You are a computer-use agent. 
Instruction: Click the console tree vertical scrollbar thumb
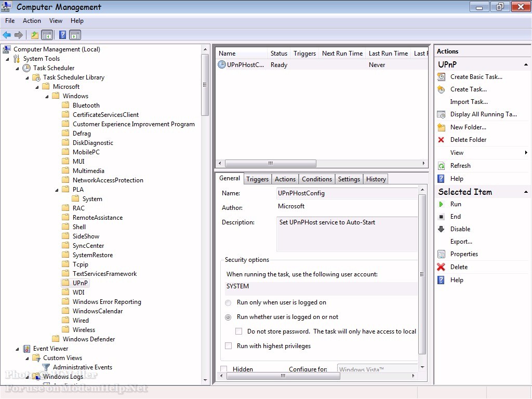[x=205, y=85]
